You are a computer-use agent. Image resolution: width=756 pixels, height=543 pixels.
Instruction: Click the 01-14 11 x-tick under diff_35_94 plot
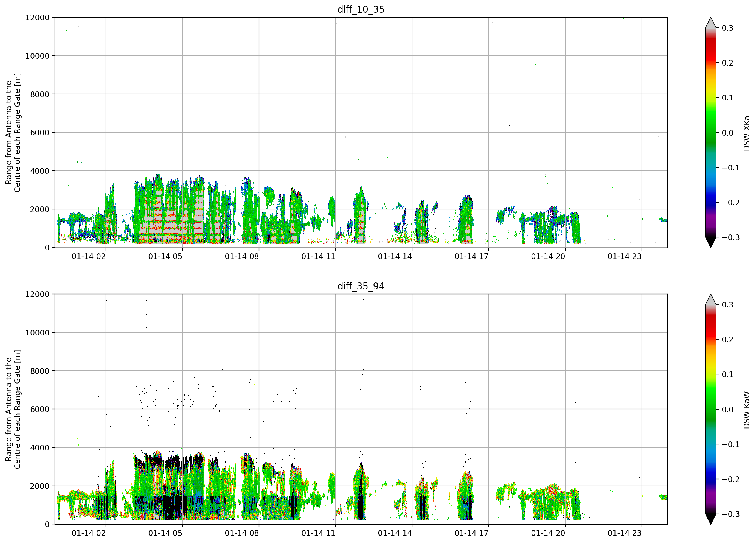(318, 533)
